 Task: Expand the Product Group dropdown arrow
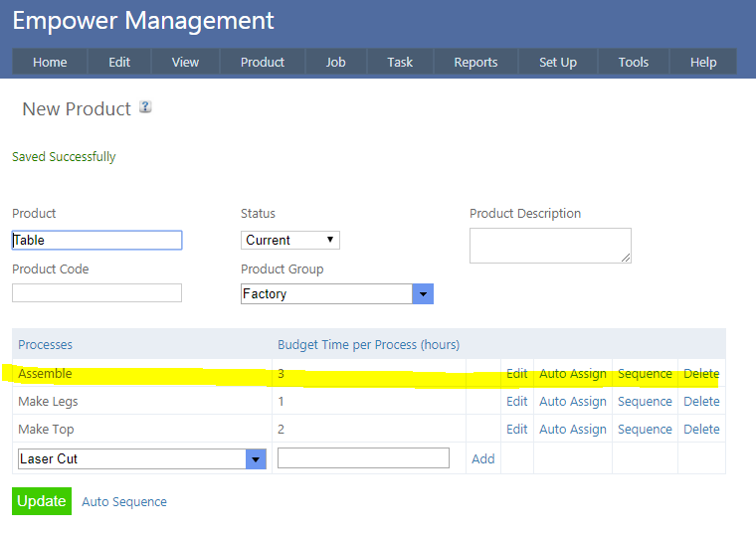point(423,294)
